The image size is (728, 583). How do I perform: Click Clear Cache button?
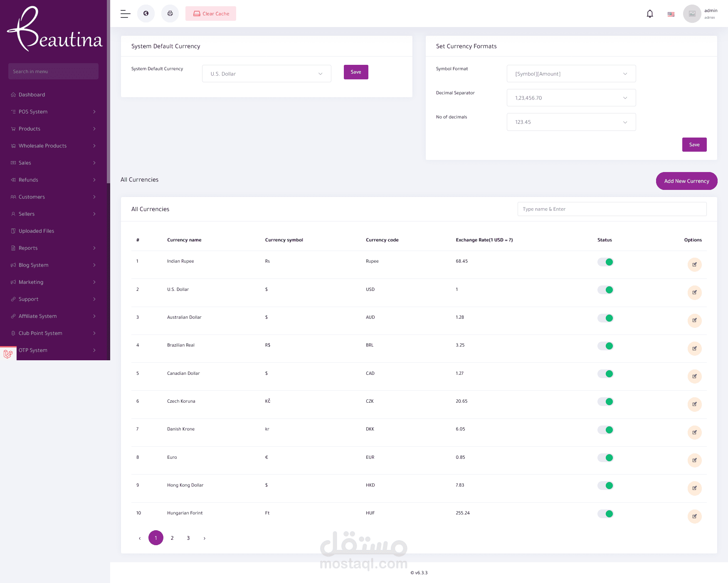click(211, 14)
